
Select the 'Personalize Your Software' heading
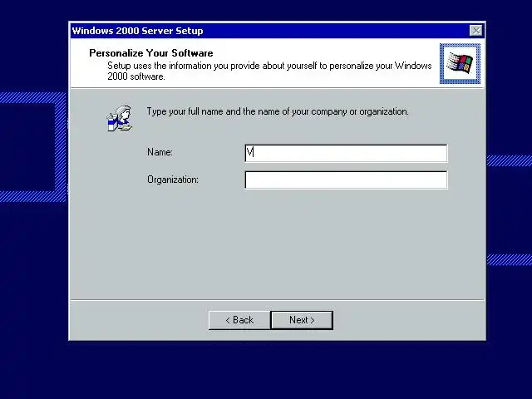151,53
